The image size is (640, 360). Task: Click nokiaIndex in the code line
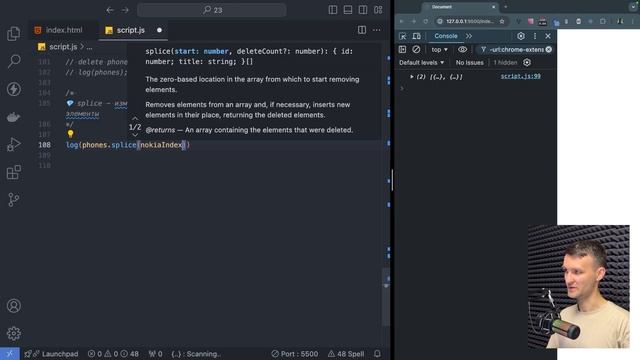click(x=161, y=145)
